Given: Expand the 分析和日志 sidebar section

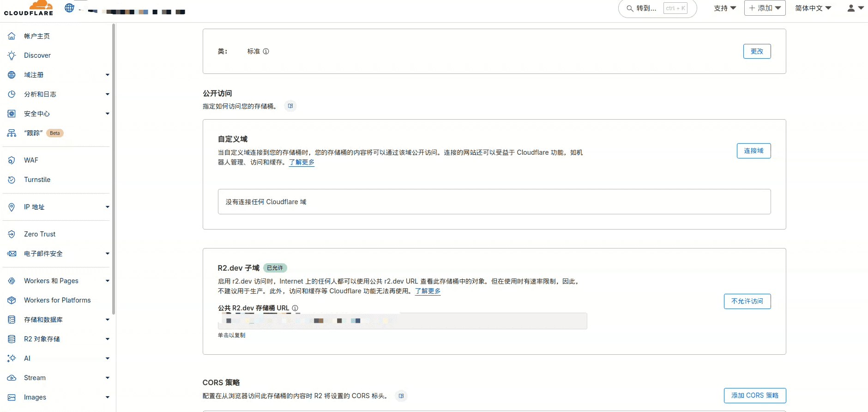Looking at the screenshot, I should pyautogui.click(x=108, y=94).
